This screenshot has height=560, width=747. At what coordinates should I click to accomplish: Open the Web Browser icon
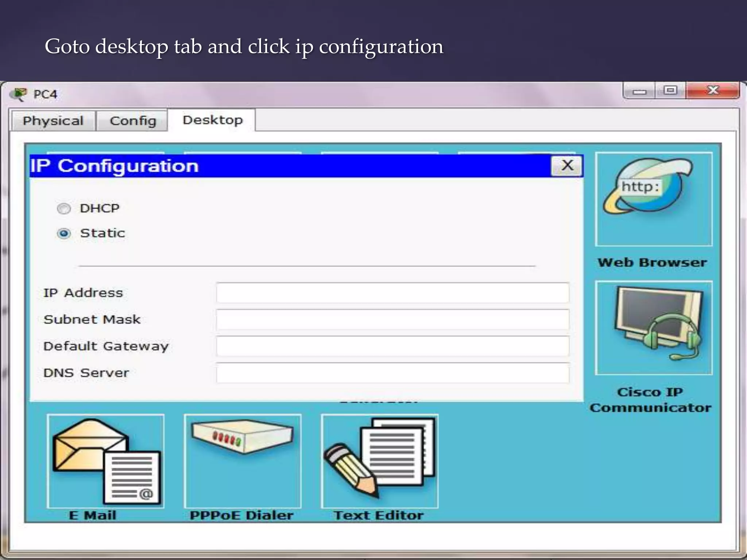click(x=653, y=199)
